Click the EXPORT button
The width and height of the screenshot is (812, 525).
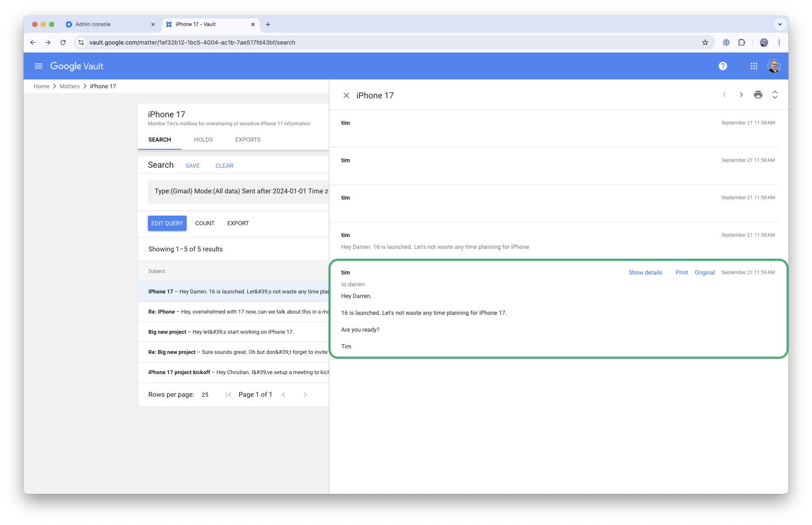point(238,223)
